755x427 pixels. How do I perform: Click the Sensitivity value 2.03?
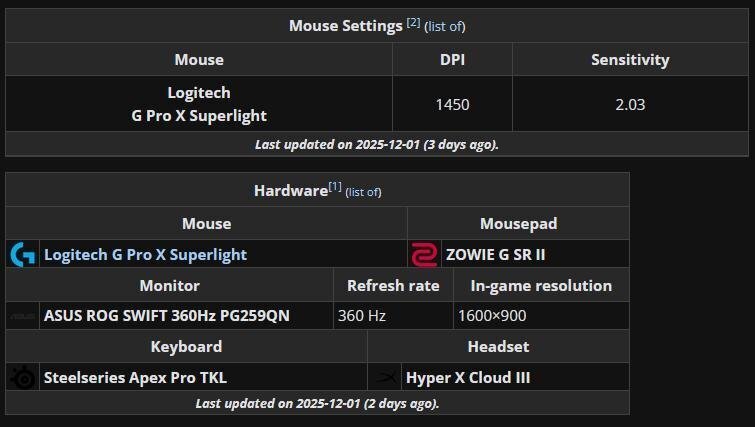(629, 104)
